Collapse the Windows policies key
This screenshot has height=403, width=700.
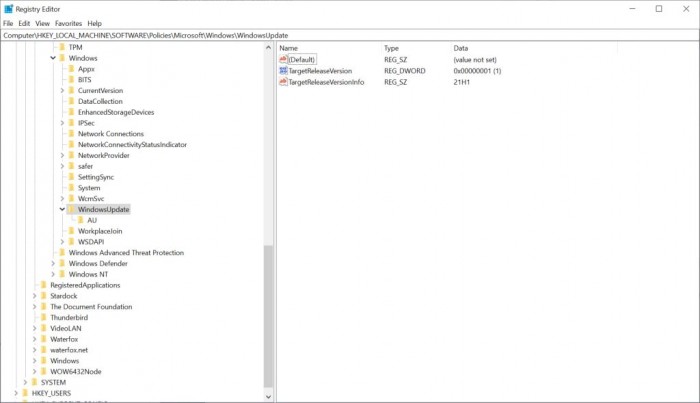[53, 58]
